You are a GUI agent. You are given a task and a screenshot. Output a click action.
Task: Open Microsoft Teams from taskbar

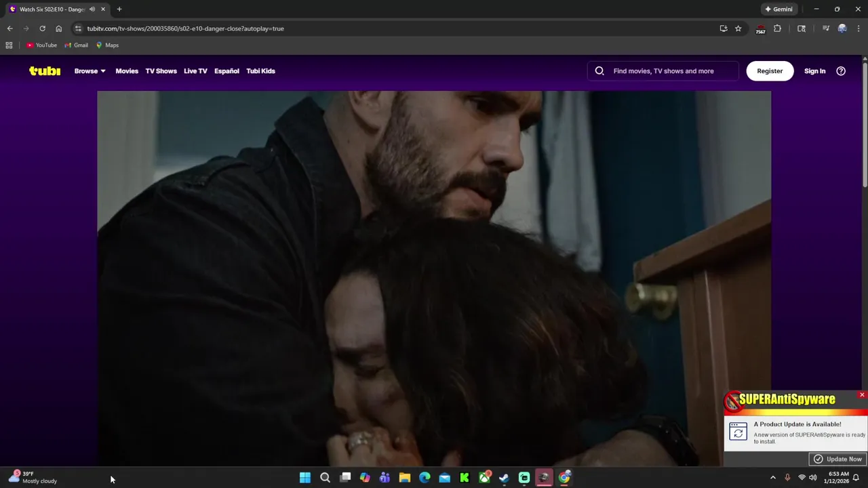pyautogui.click(x=384, y=478)
